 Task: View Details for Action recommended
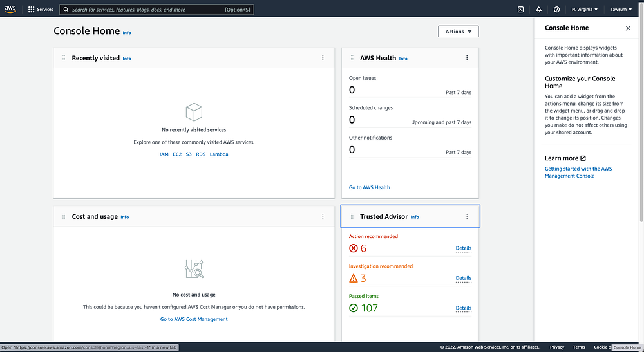pos(463,248)
